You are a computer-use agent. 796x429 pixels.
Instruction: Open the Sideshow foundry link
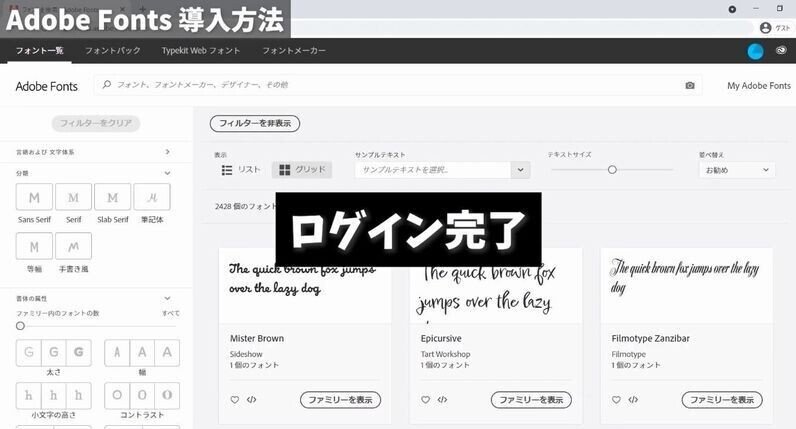tap(246, 354)
